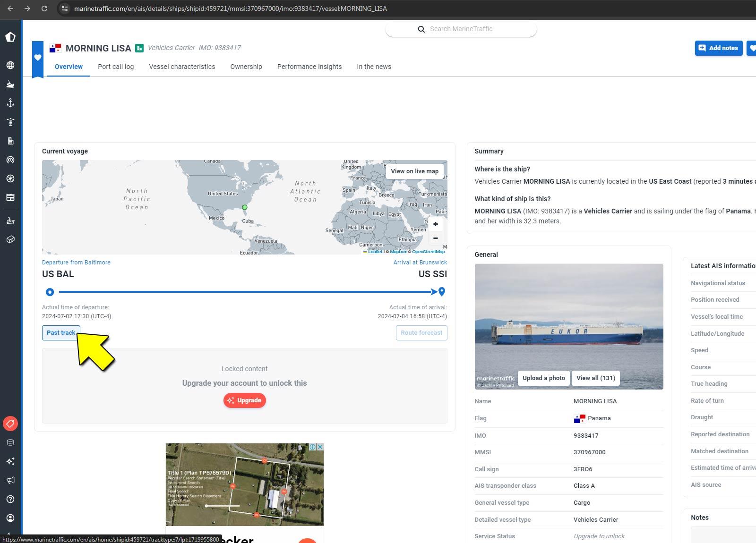Click the browser forward arrow

coord(27,8)
